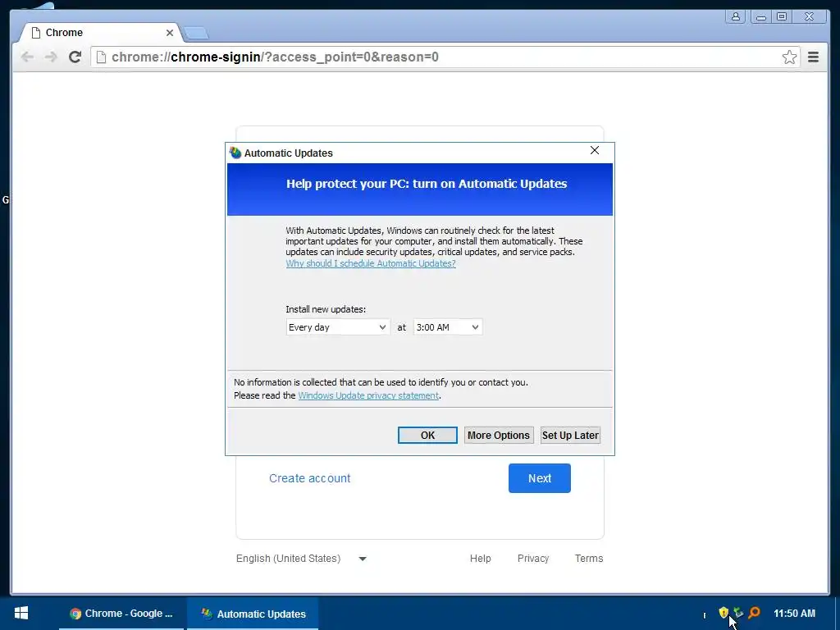
Task: Open the Help link on sign-in page
Action: [480, 558]
